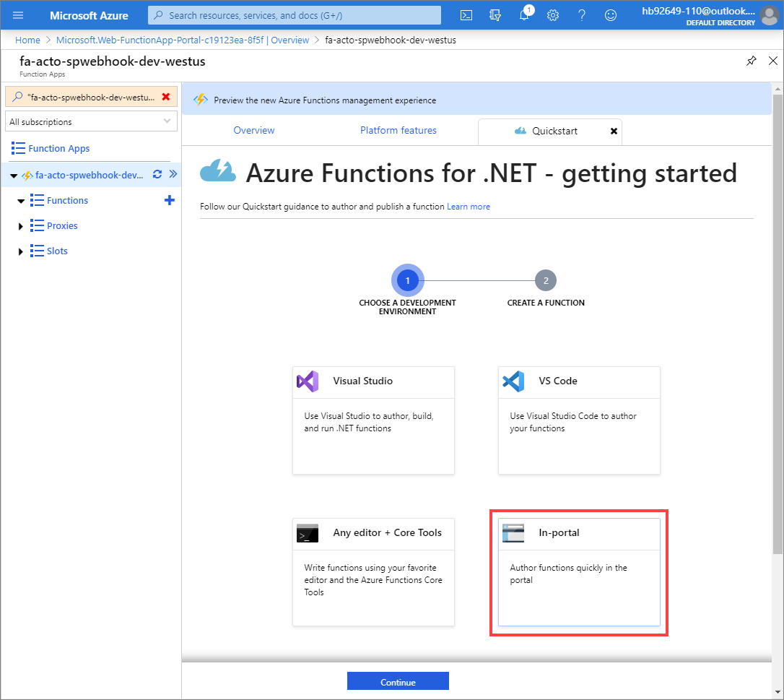The height and width of the screenshot is (700, 784).
Task: Switch to the Overview tab
Action: point(254,130)
